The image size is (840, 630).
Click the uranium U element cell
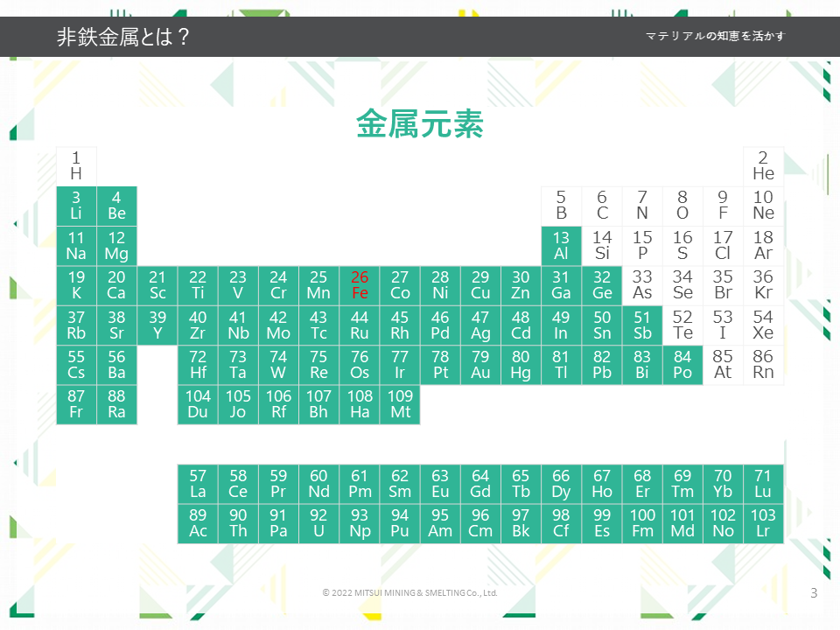(x=318, y=523)
